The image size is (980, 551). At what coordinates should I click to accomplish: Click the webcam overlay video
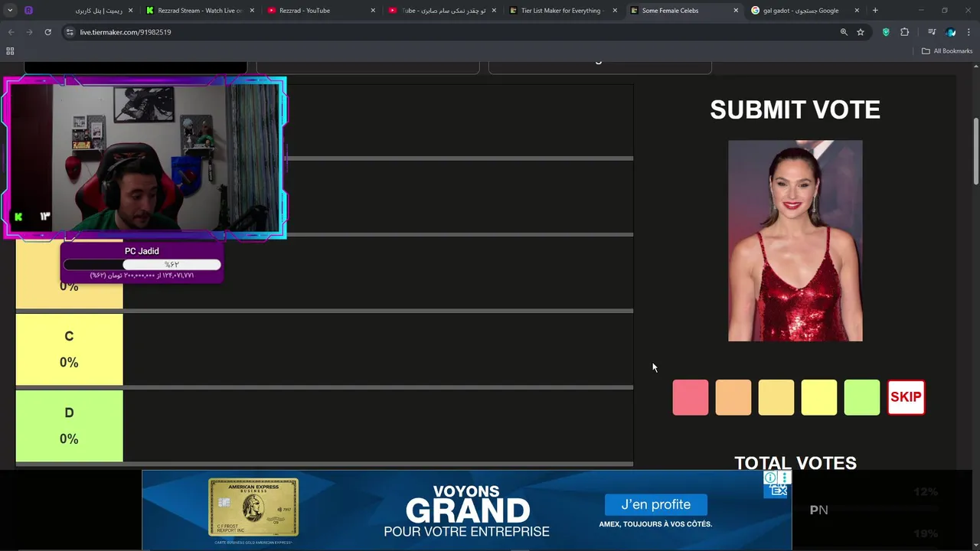tap(145, 158)
